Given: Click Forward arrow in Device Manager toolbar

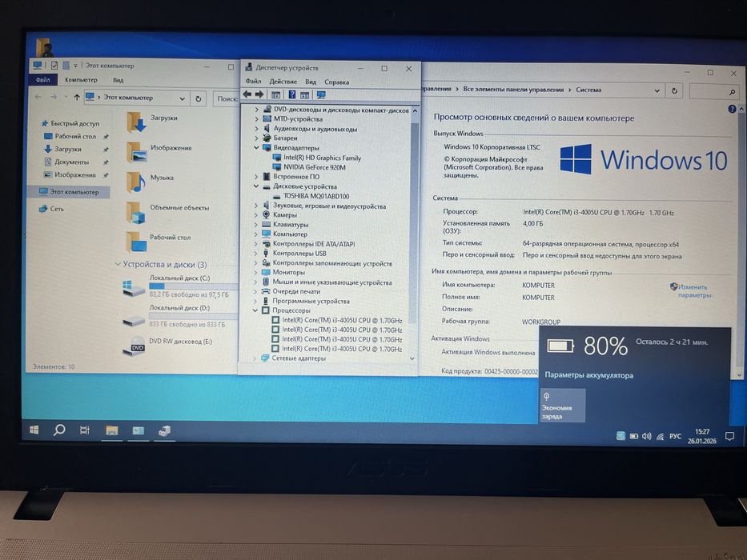Looking at the screenshot, I should point(259,94).
